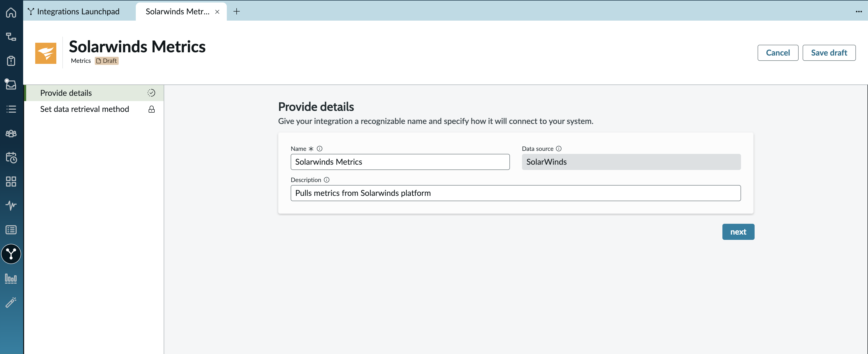Open the teams people sidebar icon
The height and width of the screenshot is (354, 868).
pos(11,134)
